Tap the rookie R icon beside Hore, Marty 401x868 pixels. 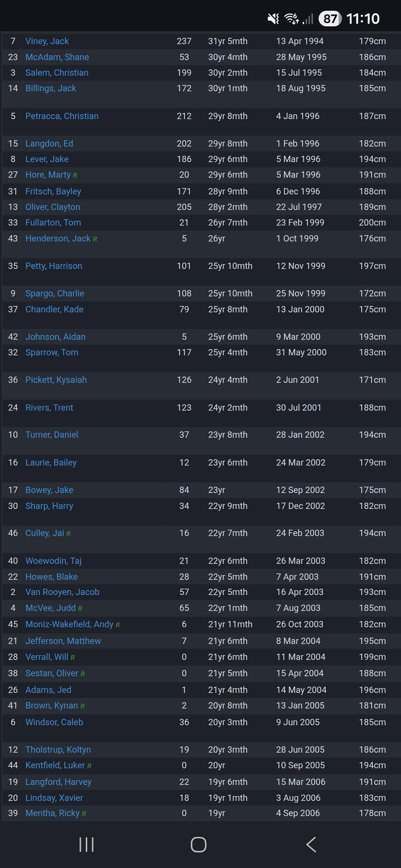(x=75, y=175)
